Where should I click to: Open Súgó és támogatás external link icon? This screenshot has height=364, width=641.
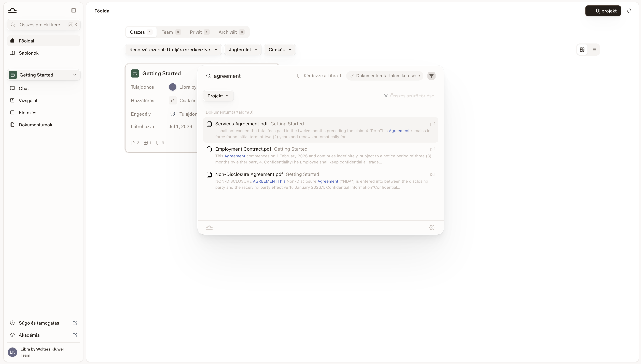tap(75, 323)
